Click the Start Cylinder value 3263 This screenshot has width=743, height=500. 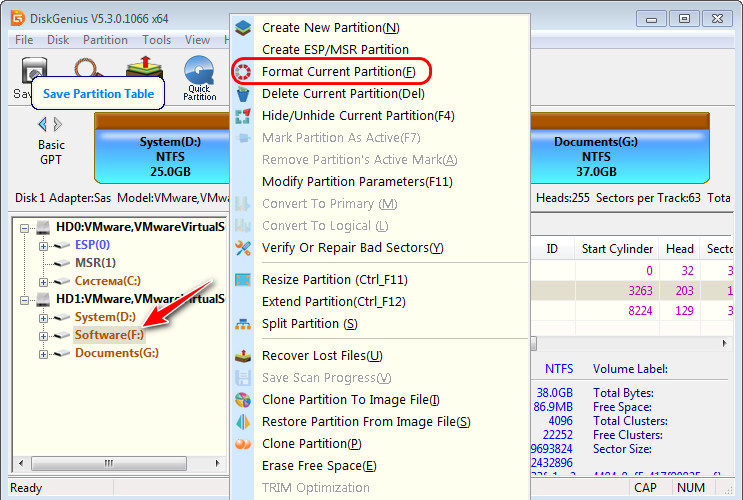[x=640, y=291]
